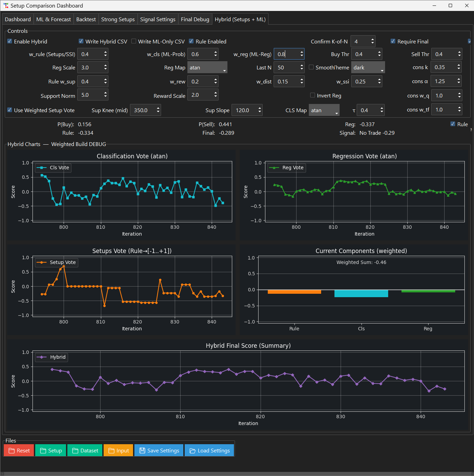
Task: Select the Hybrid (Setups + ML) tab
Action: coord(240,19)
